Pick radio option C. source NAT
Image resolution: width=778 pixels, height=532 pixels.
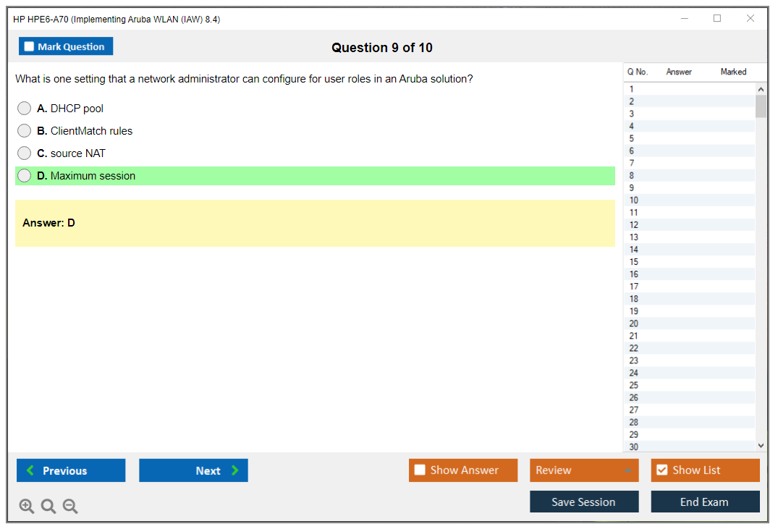coord(25,153)
